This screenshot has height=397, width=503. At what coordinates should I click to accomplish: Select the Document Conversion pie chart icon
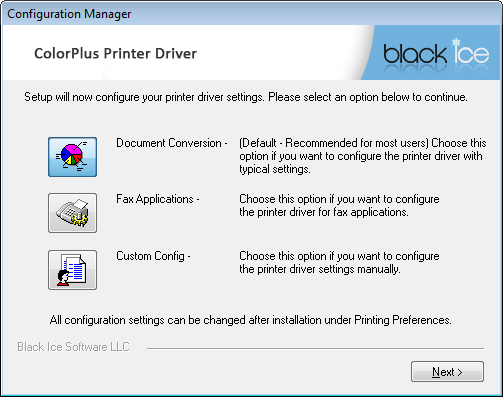[x=72, y=157]
